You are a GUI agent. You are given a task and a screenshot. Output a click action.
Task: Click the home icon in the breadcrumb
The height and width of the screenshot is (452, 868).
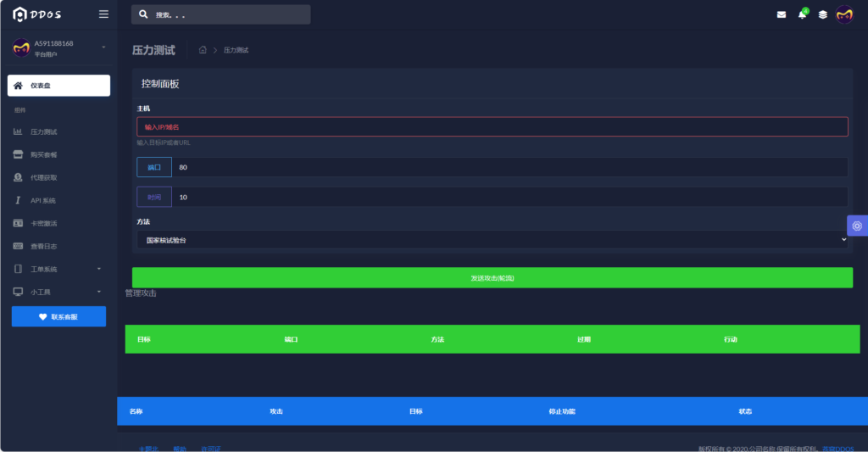click(x=203, y=50)
